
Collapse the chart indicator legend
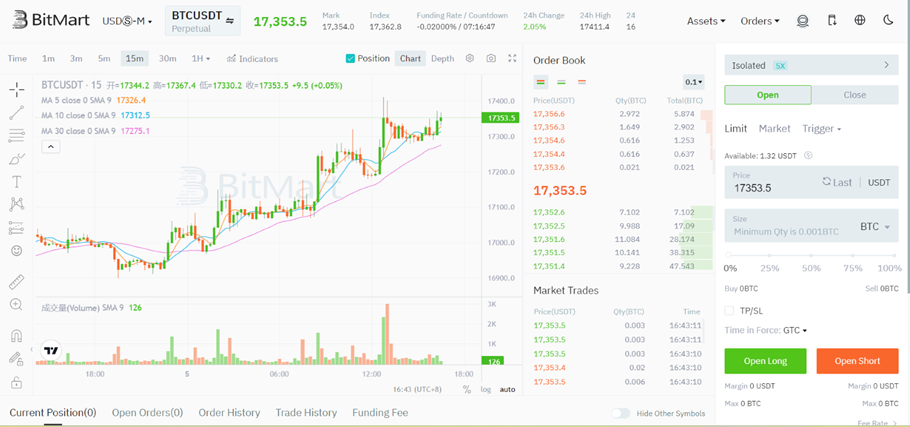(x=50, y=147)
